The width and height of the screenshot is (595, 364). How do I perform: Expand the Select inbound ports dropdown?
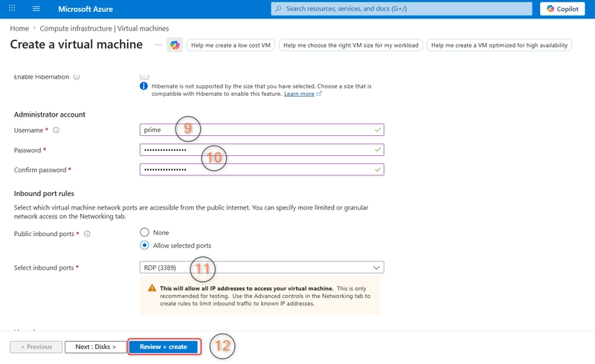[262, 267]
